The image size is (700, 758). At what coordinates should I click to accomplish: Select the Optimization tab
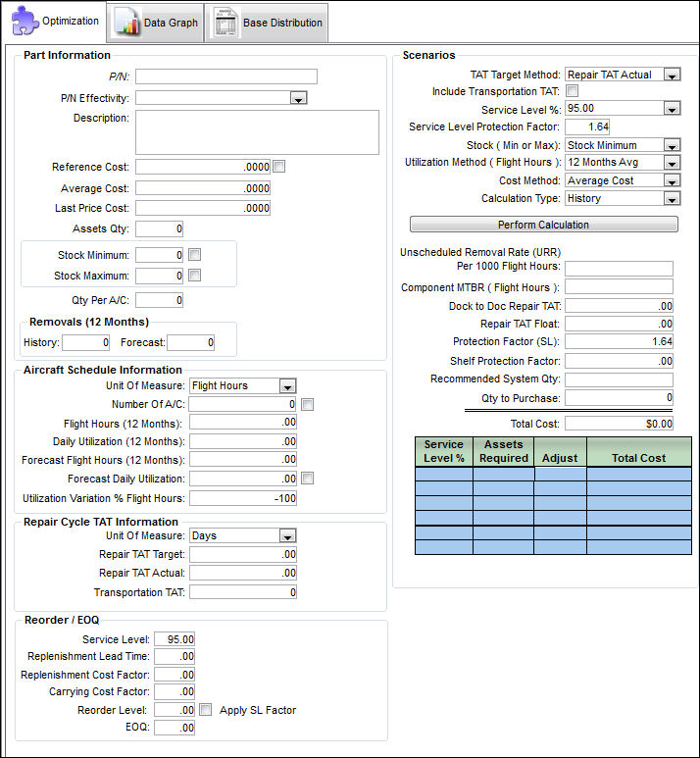(x=54, y=22)
